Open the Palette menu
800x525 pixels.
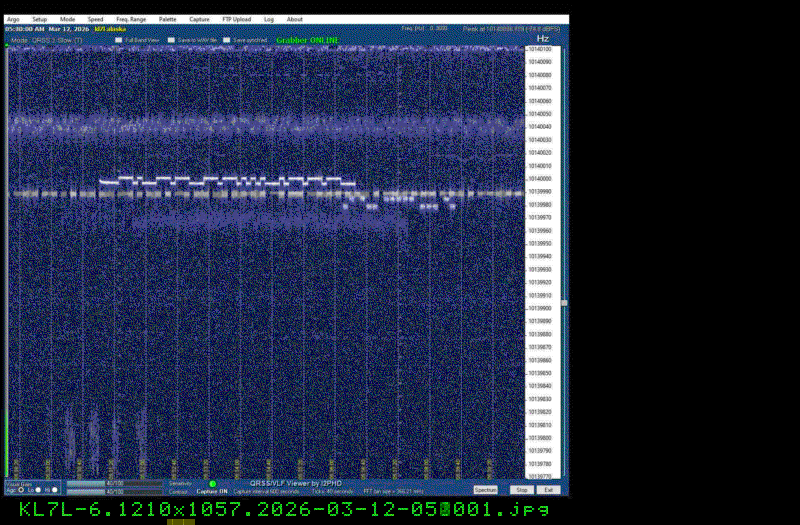click(x=168, y=19)
